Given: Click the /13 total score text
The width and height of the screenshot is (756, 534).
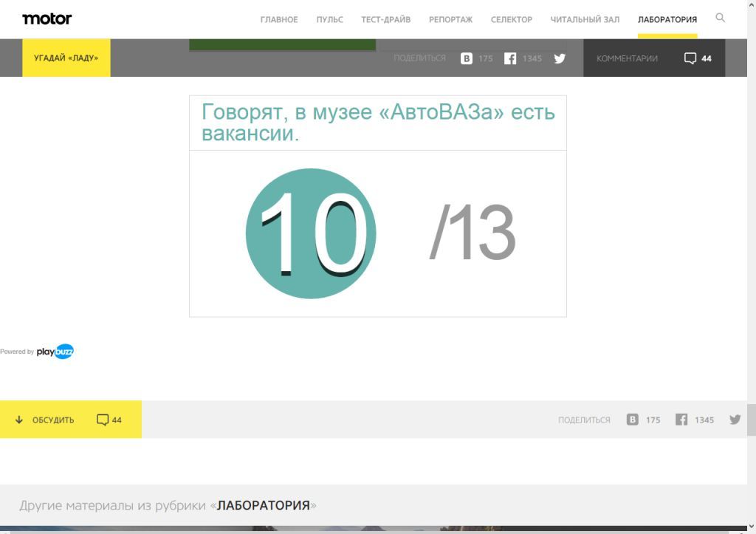Looking at the screenshot, I should [x=472, y=233].
